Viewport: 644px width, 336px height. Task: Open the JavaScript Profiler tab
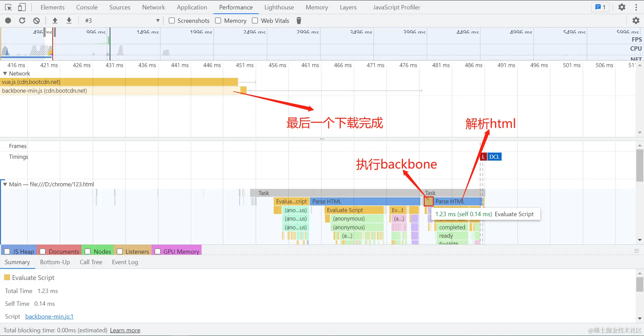pyautogui.click(x=396, y=7)
